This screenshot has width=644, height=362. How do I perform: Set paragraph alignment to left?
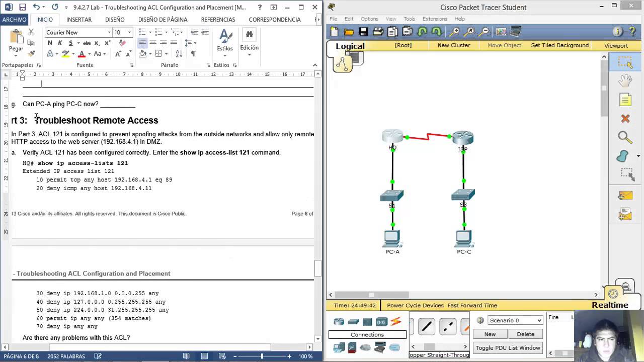point(142,43)
